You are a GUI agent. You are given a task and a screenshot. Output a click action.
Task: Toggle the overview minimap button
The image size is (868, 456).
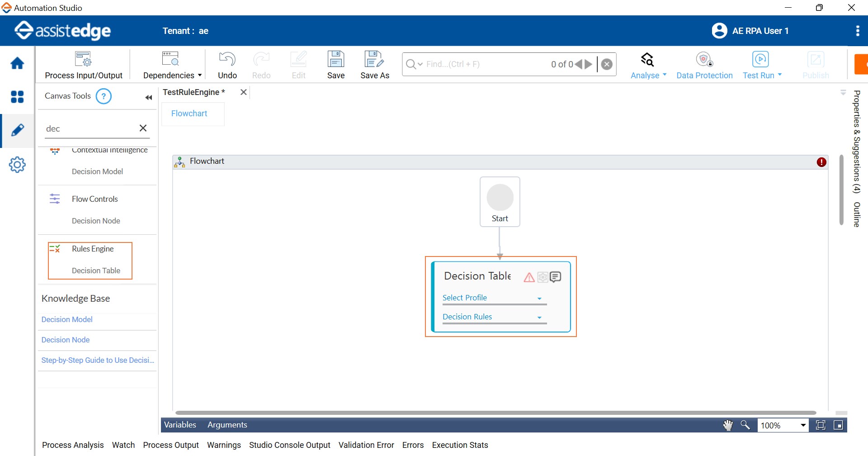pyautogui.click(x=838, y=425)
